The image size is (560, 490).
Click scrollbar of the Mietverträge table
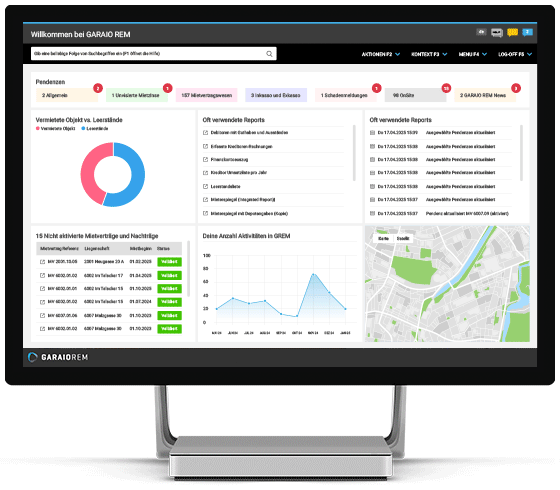tap(188, 269)
